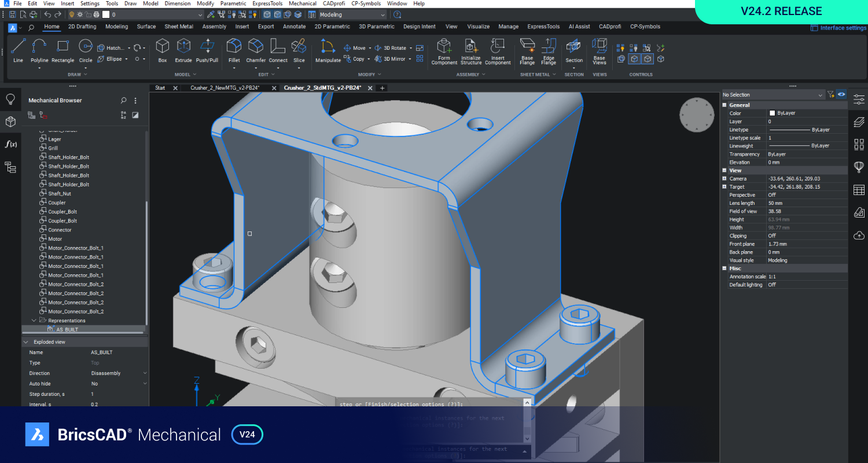Open the Sheet Metal ribbon tab

179,27
